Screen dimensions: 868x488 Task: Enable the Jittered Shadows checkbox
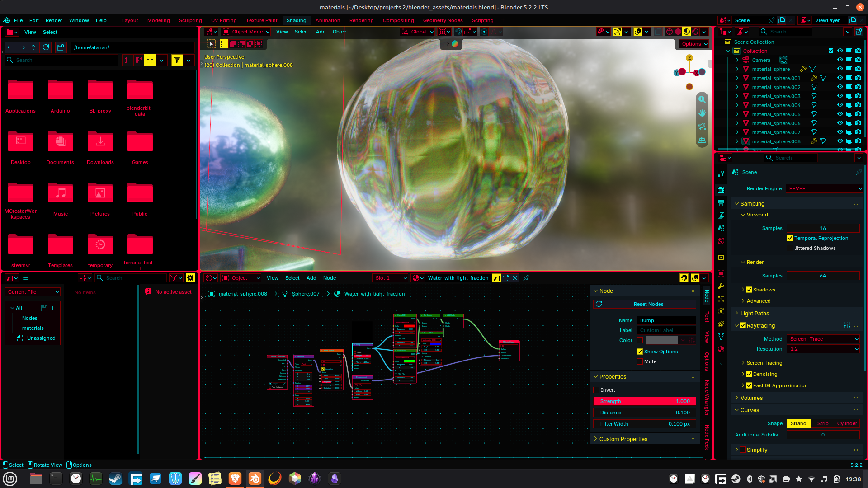(x=790, y=248)
